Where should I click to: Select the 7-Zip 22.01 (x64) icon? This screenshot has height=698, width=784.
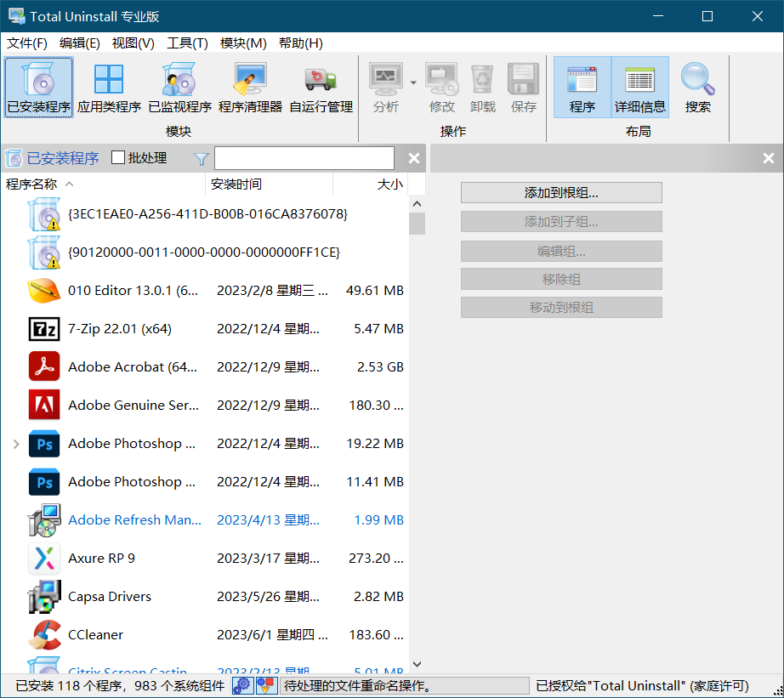tap(44, 328)
